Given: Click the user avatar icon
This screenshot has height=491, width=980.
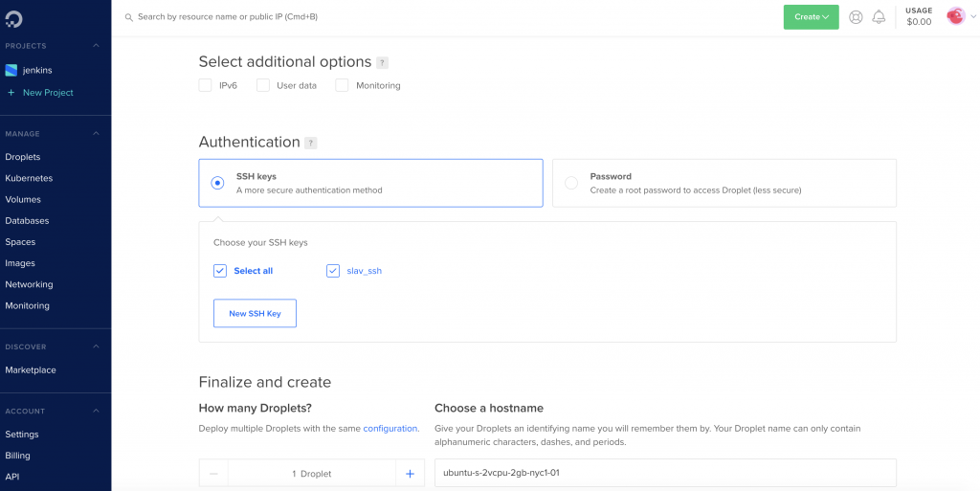Looking at the screenshot, I should click(956, 16).
